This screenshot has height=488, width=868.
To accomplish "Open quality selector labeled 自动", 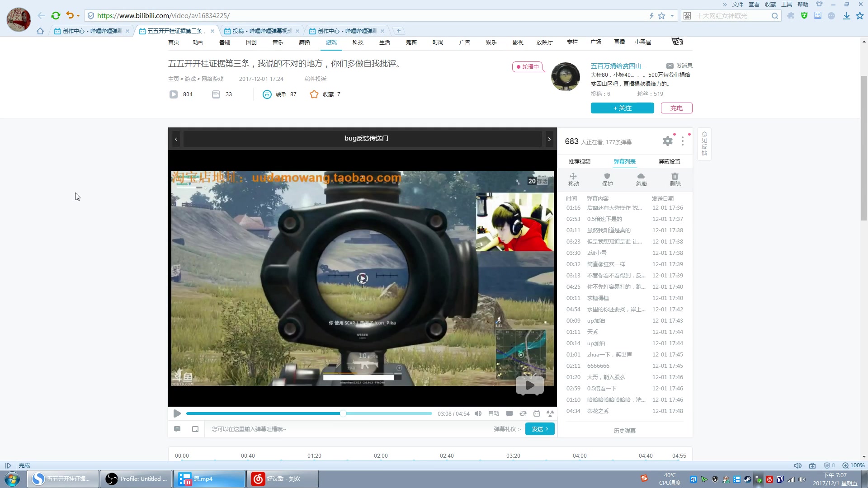I will [x=494, y=413].
